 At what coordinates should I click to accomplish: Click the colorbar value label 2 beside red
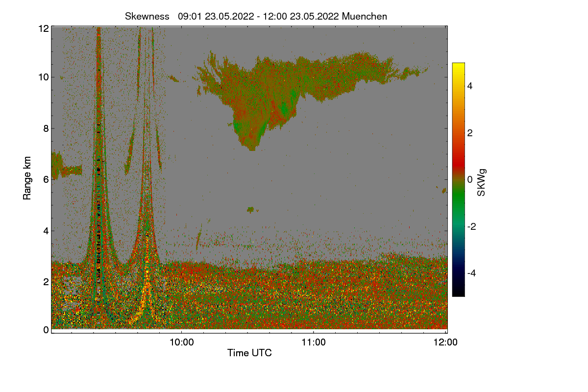[x=470, y=133]
